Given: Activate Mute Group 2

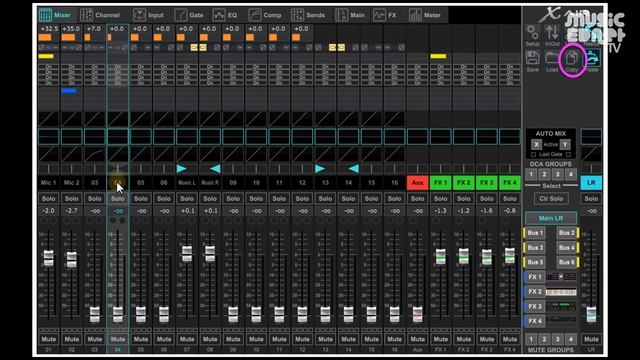Looking at the screenshot, I should pyautogui.click(x=544, y=339).
